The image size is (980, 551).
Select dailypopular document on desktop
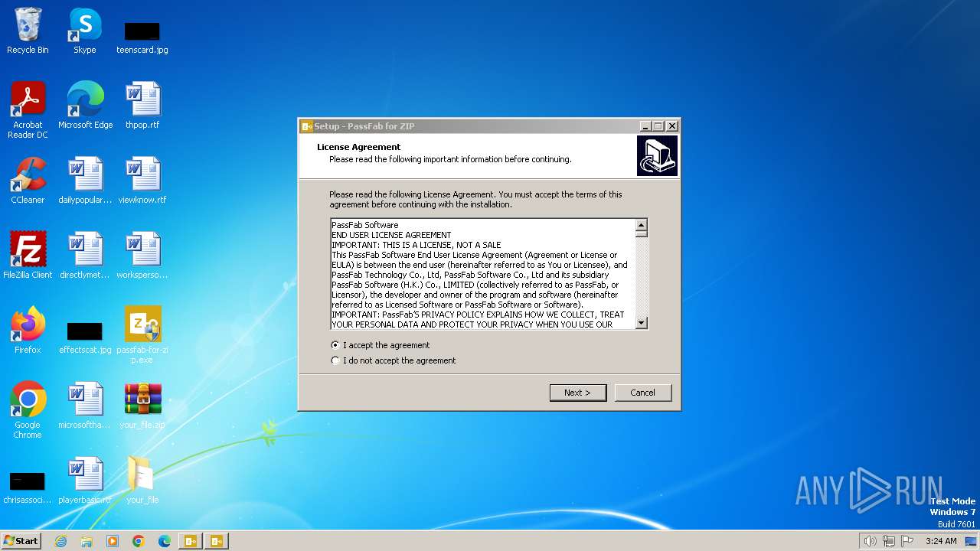point(85,181)
